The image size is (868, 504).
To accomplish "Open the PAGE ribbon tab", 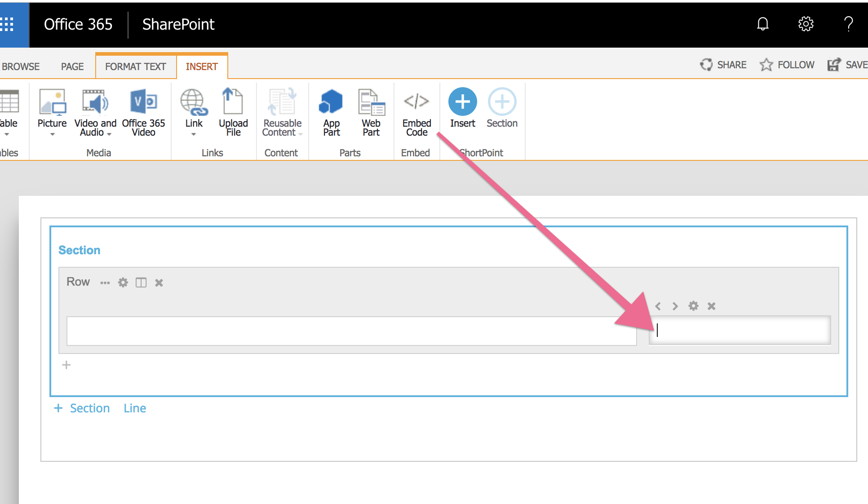I will tap(72, 66).
